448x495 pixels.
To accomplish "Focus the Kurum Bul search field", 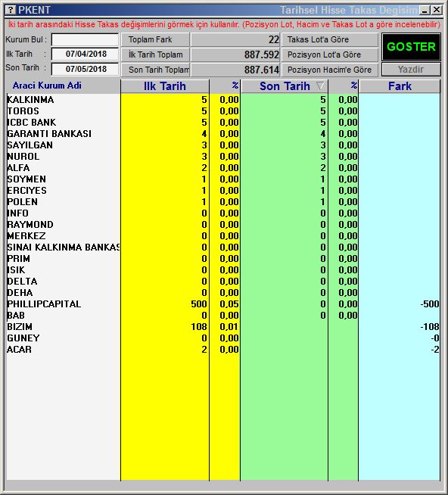I will [x=85, y=40].
